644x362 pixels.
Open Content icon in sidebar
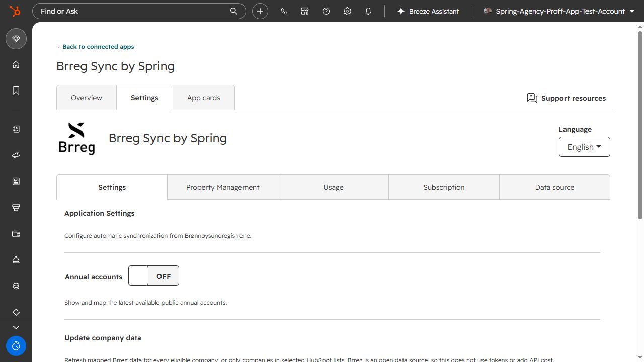point(16,182)
